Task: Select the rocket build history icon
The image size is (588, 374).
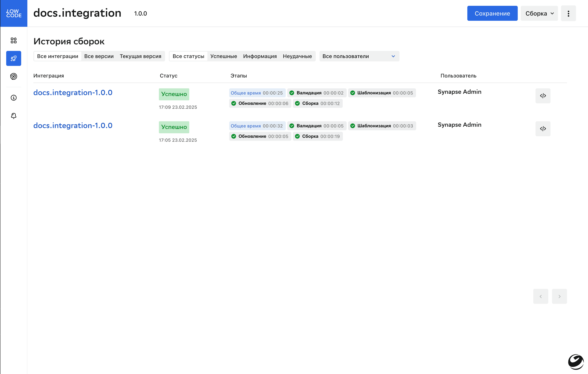Action: (14, 58)
